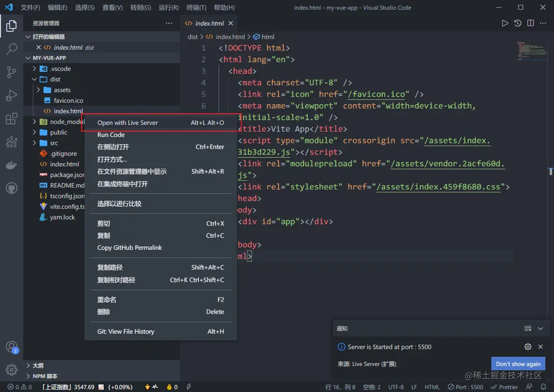
Task: Collapse the MY-VUE-APP folder section
Action: [x=28, y=58]
